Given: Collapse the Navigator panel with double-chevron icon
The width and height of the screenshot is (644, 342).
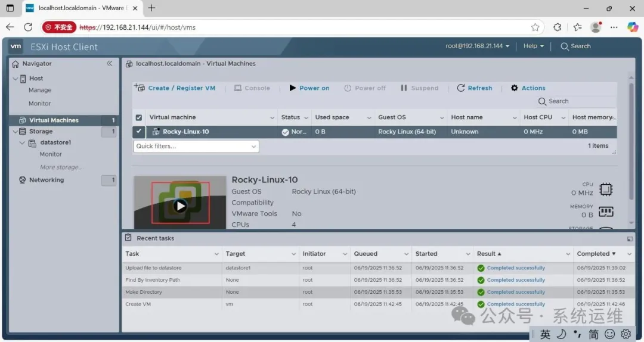Looking at the screenshot, I should click(x=109, y=63).
